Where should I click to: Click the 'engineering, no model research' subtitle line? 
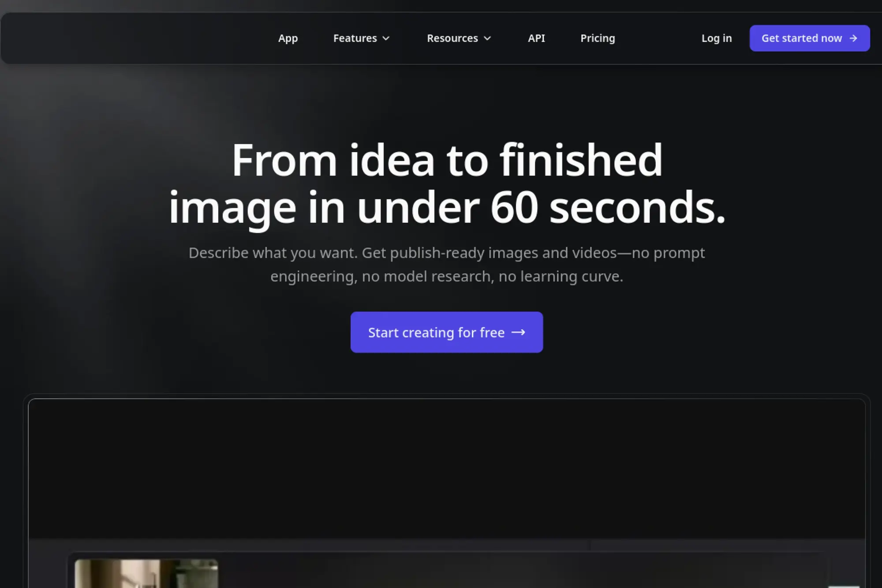pos(446,276)
